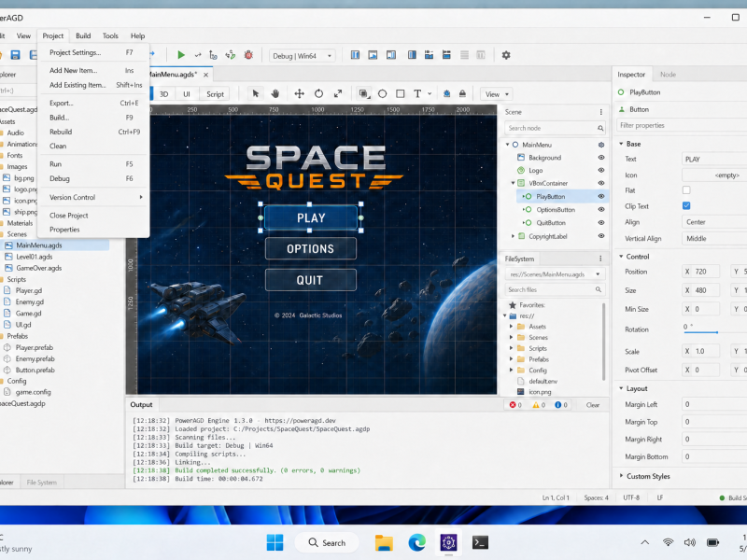Screen dimensions: 747x560
Task: Open the FileSystem panel three-dot menu
Action: [600, 259]
